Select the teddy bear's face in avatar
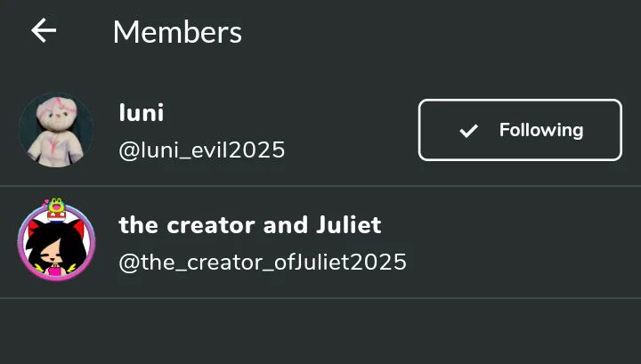This screenshot has width=641, height=364. pyautogui.click(x=56, y=112)
